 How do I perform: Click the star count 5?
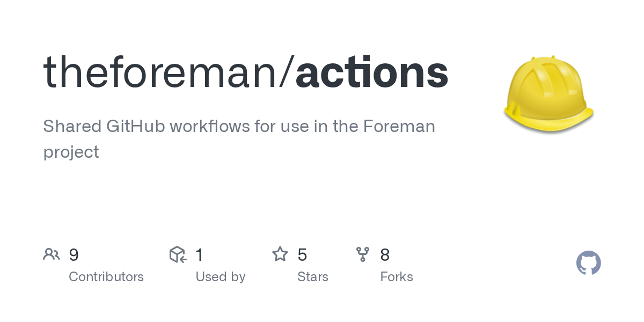click(302, 255)
